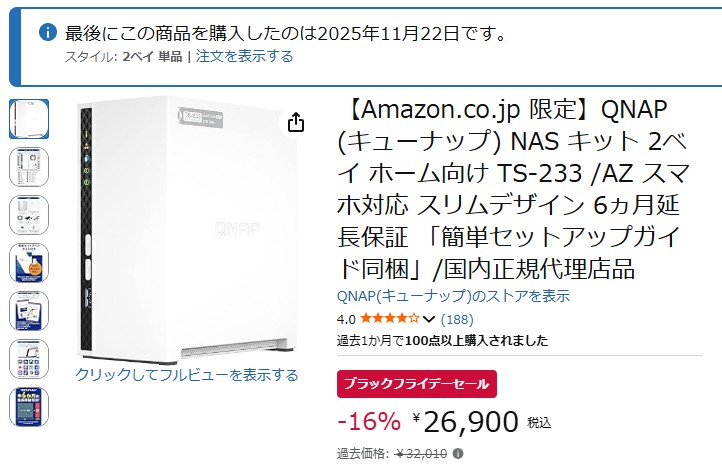Select the third product thumbnail
Viewport: 722px width, 464px height.
[x=29, y=215]
